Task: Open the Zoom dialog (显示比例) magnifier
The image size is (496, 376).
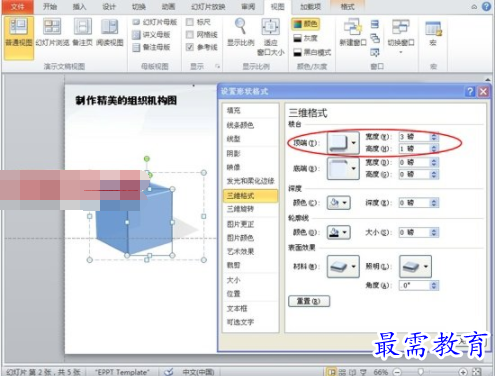Action: (x=241, y=32)
